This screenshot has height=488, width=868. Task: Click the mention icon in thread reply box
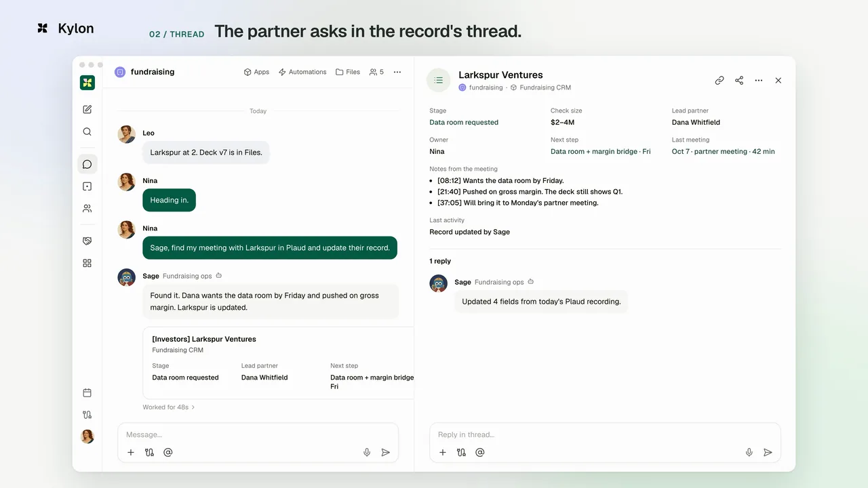tap(480, 452)
